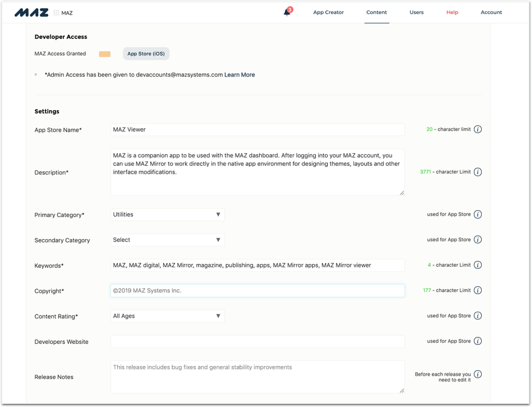The width and height of the screenshot is (532, 407).
Task: Open the Help menu item
Action: [x=452, y=13]
